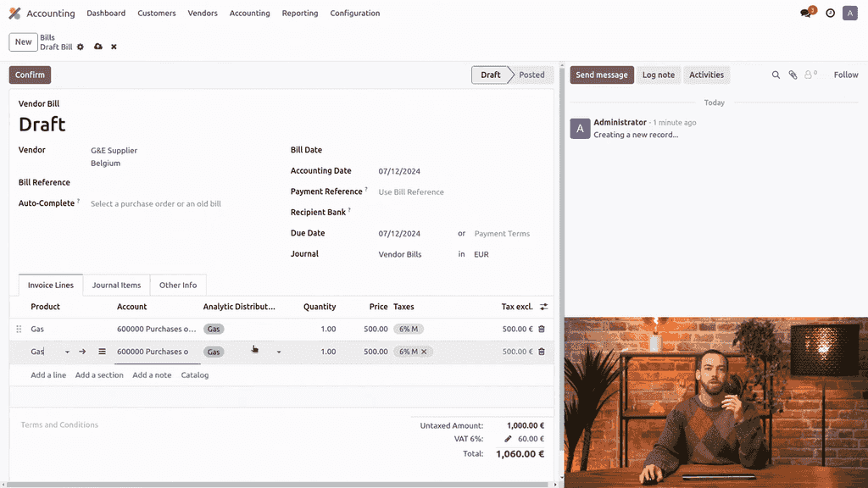Edit the VAT 6% amount pencil

508,439
